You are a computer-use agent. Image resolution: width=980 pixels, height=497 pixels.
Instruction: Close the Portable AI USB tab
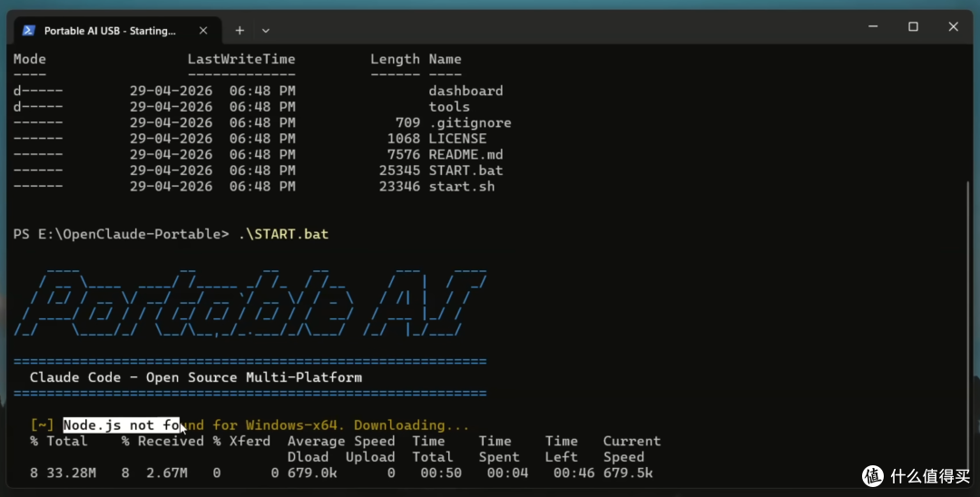pos(203,31)
